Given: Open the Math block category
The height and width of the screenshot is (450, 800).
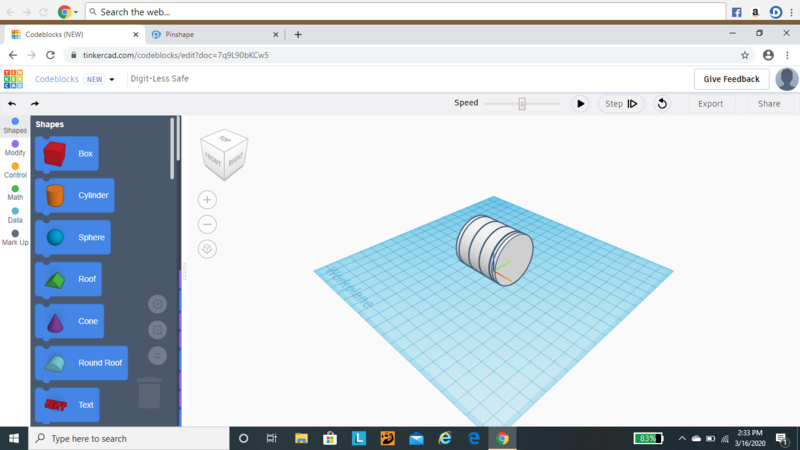Looking at the screenshot, I should [15, 192].
